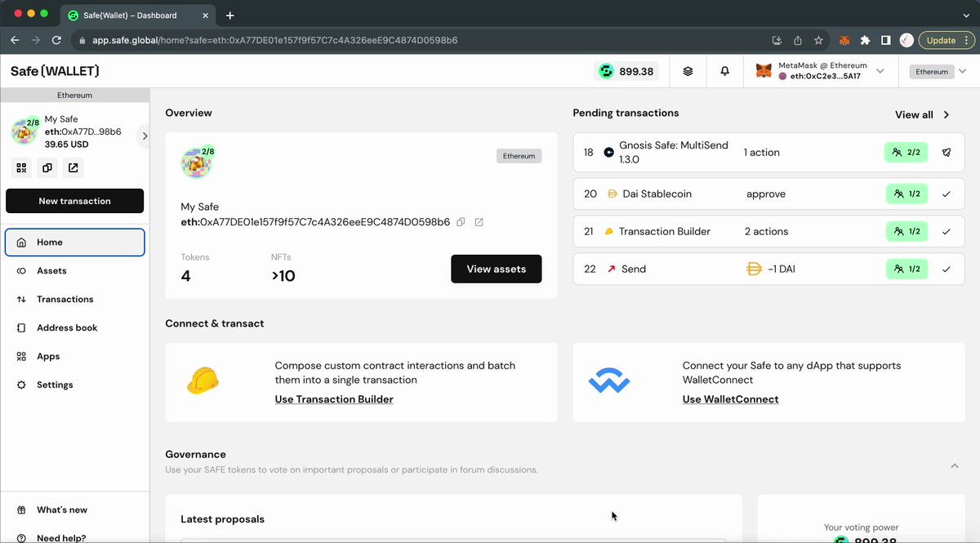Open Chrome profile avatar
The width and height of the screenshot is (980, 543).
point(906,40)
